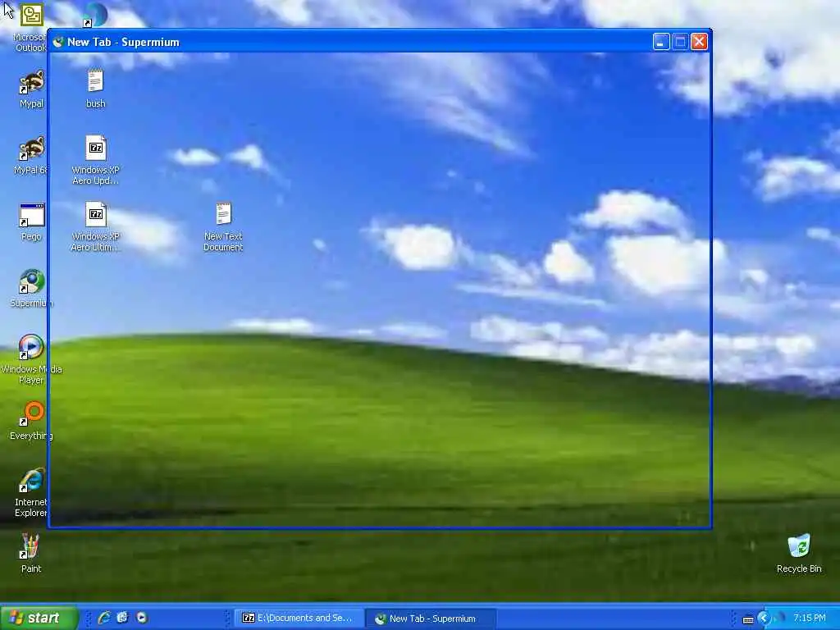This screenshot has height=630, width=840.
Task: Close the Supermium window
Action: (x=699, y=42)
